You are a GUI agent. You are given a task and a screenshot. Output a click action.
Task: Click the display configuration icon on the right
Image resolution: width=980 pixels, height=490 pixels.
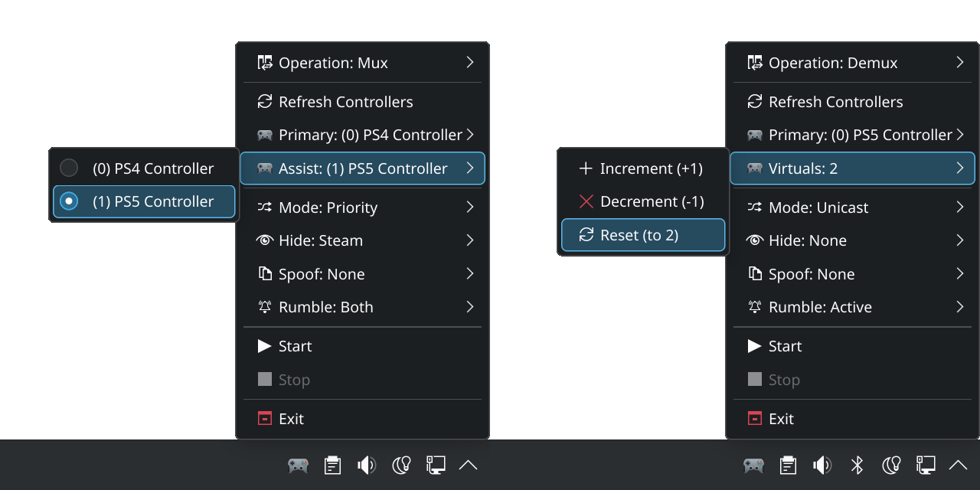[x=926, y=465]
